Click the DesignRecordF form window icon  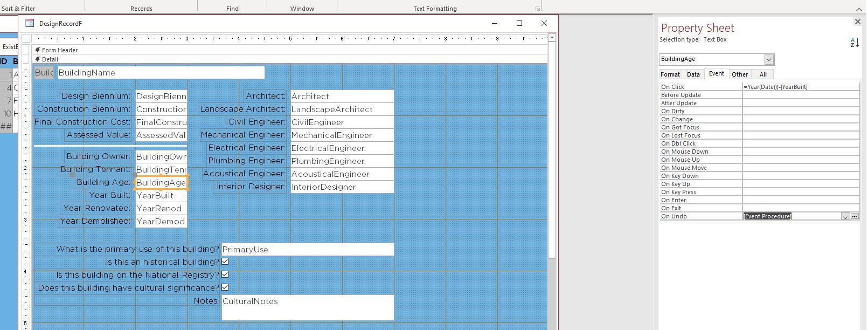pyautogui.click(x=30, y=23)
